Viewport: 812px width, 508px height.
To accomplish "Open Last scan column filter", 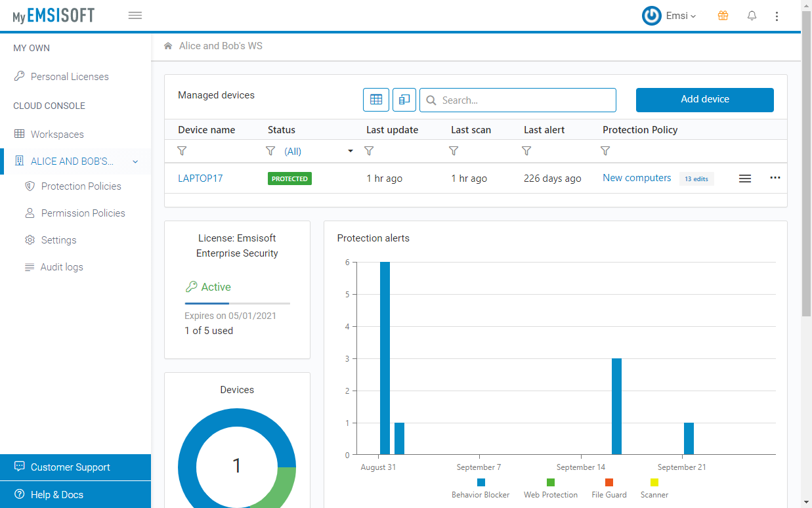I will [454, 151].
